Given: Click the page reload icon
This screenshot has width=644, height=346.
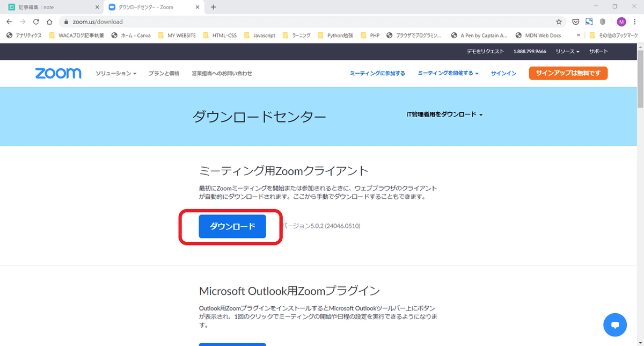Looking at the screenshot, I should coord(35,21).
